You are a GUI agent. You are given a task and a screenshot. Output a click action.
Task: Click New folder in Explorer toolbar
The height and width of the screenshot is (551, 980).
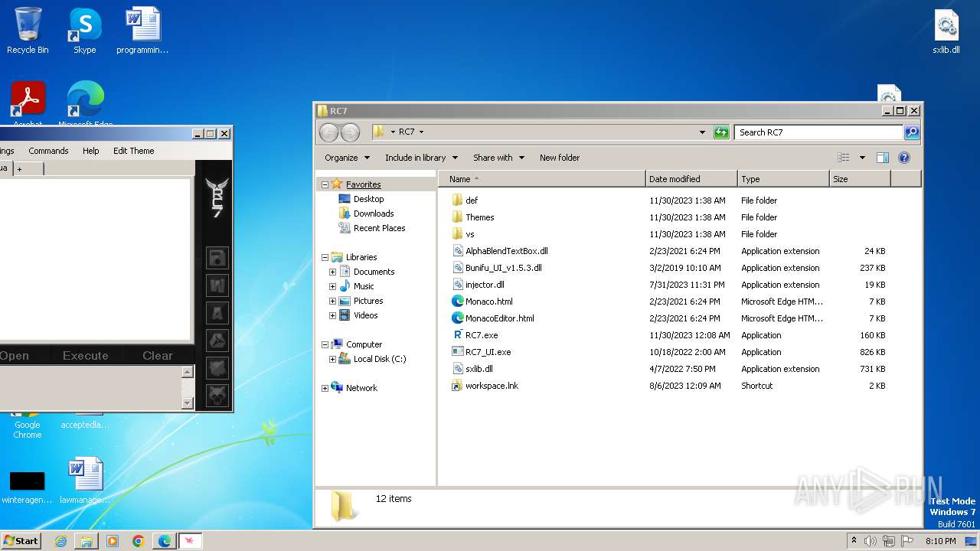560,158
